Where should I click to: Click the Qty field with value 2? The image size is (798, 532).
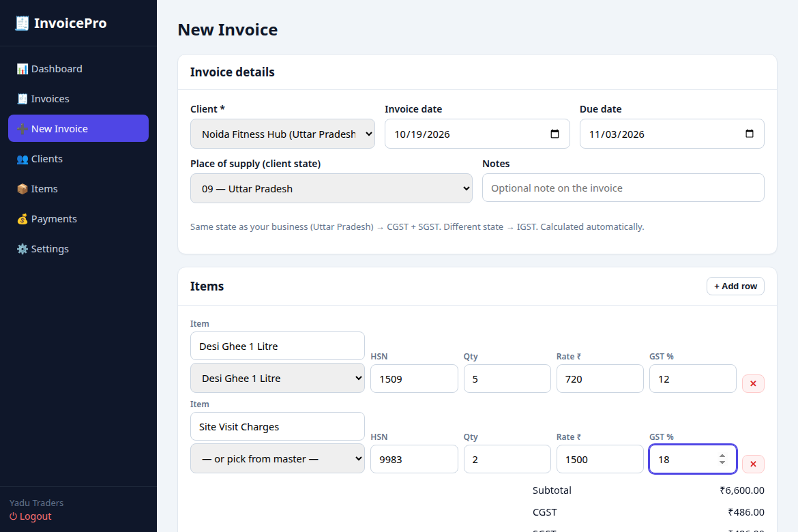(507, 459)
